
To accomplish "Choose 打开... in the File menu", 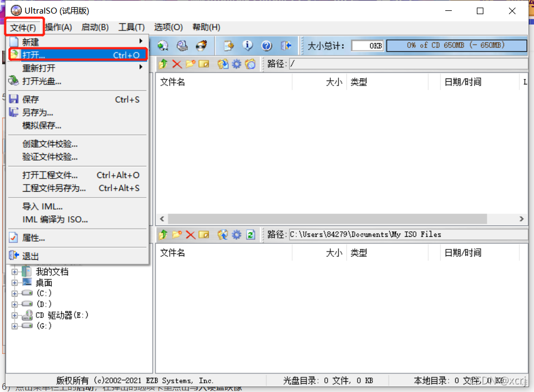I will click(x=78, y=55).
